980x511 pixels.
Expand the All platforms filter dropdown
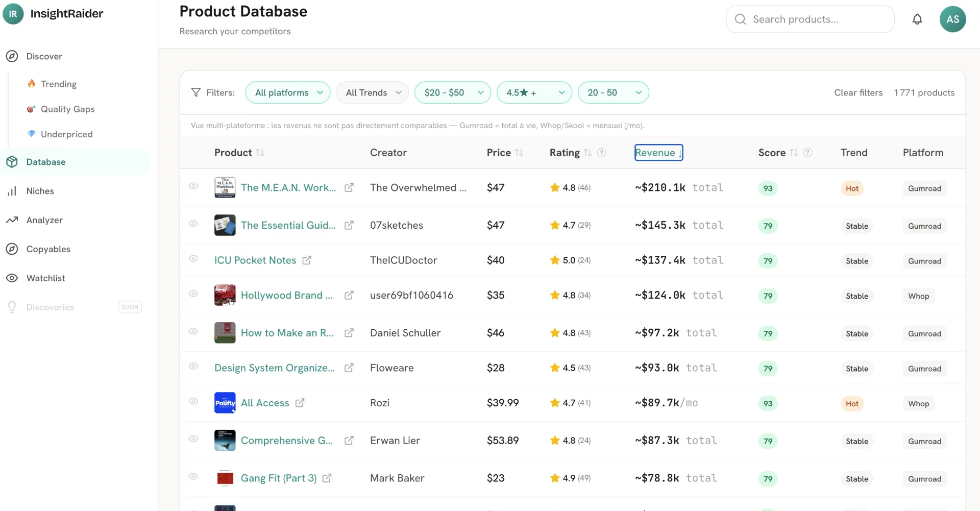(x=288, y=92)
